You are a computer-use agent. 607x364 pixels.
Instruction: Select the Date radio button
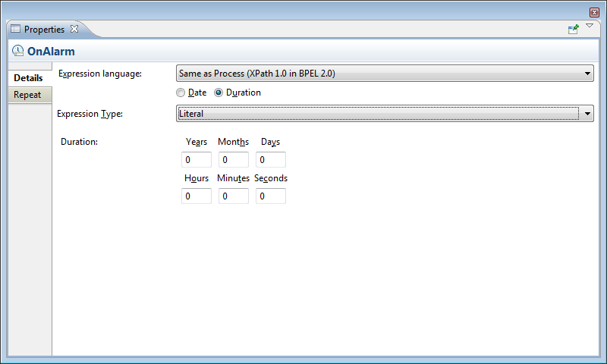181,93
